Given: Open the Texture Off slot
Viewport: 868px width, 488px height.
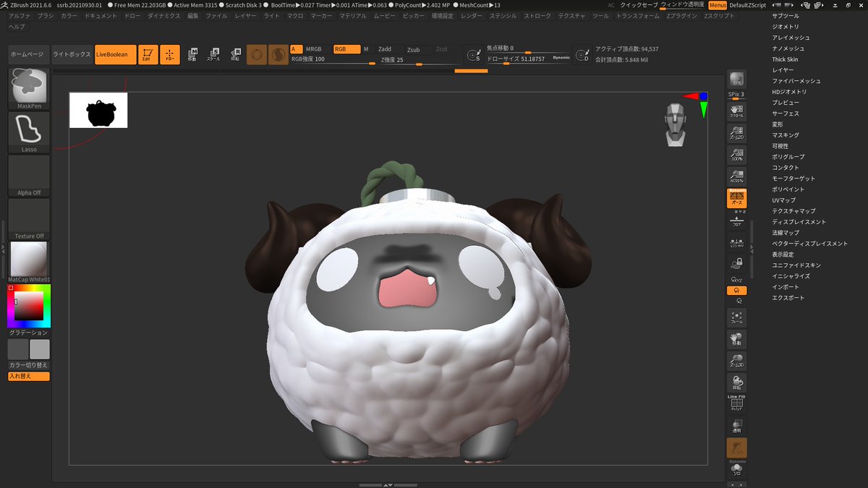Looking at the screenshot, I should coord(29,219).
